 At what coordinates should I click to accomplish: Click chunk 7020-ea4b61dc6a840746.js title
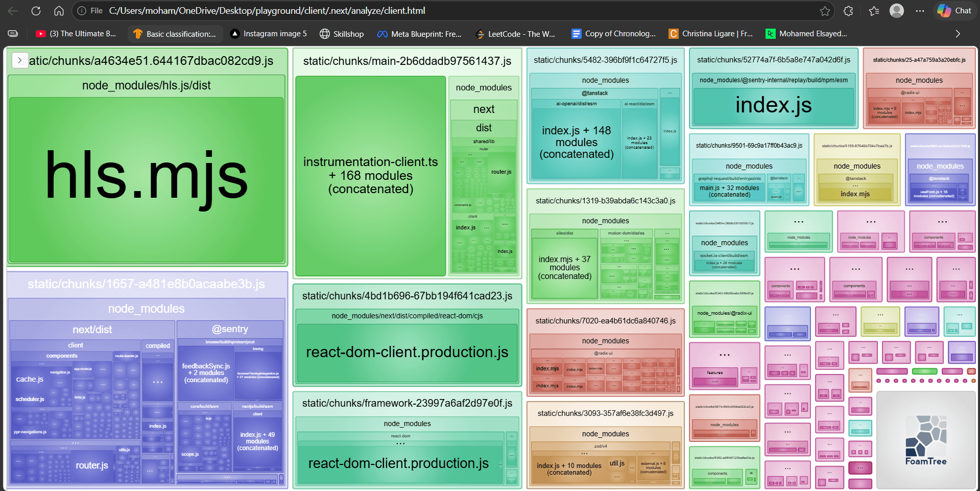605,321
